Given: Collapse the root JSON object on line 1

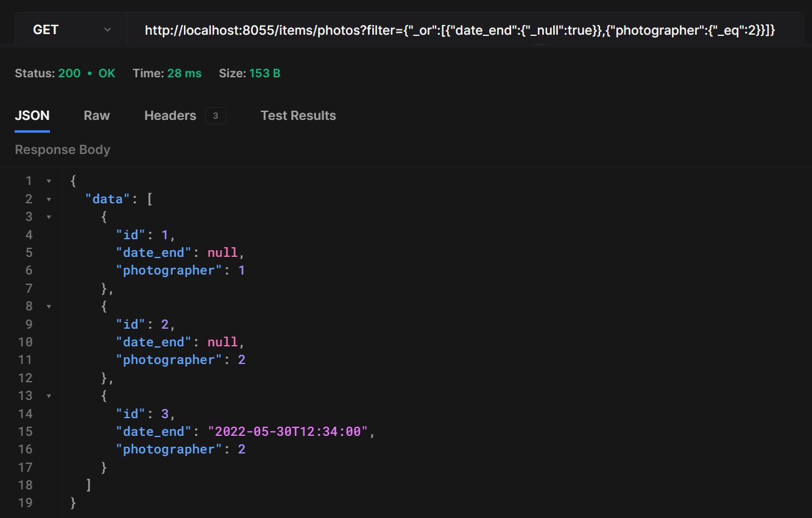Looking at the screenshot, I should point(48,180).
